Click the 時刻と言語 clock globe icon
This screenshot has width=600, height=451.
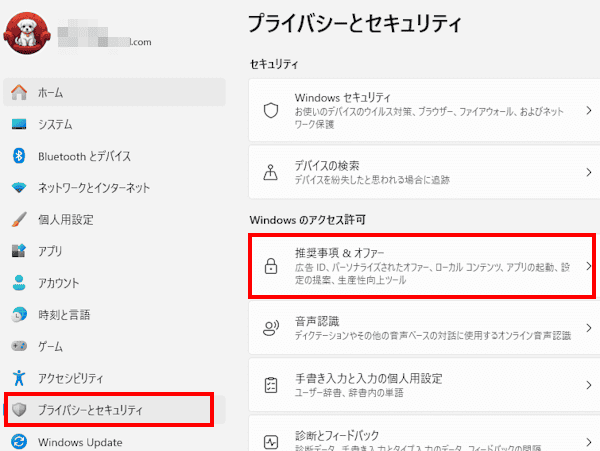pyautogui.click(x=19, y=314)
